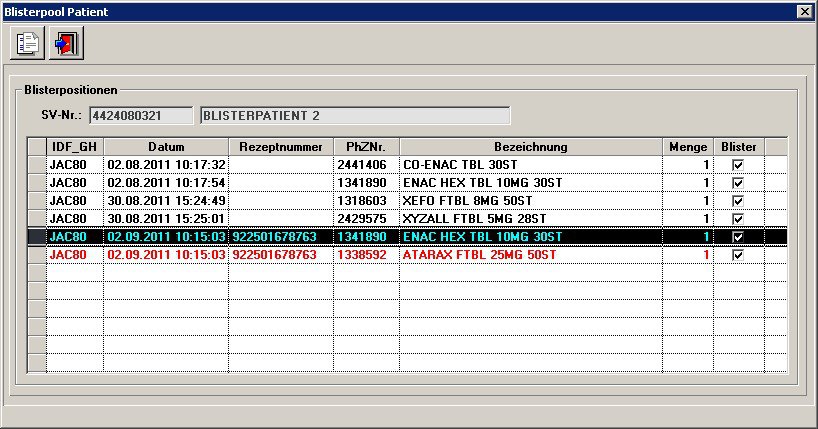Select row with PhZNr. 2441406
Screen dimensions: 818x429
(365, 165)
